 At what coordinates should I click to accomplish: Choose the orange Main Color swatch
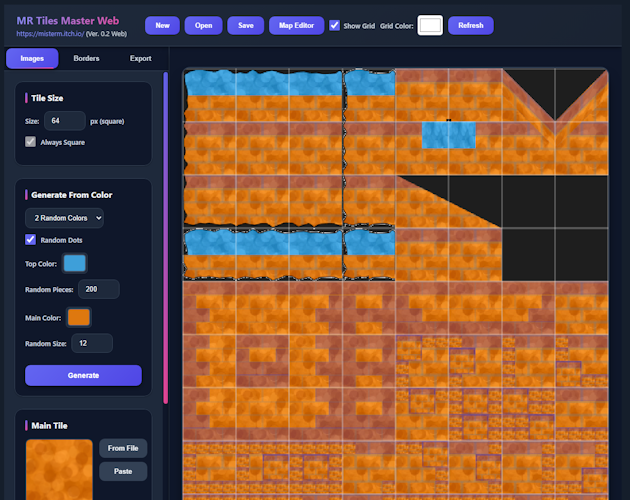click(79, 318)
